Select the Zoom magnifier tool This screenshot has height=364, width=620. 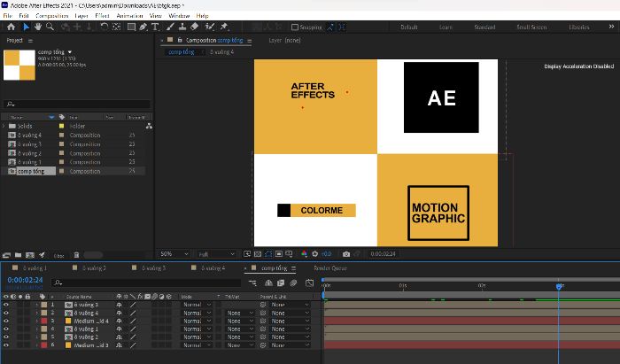(x=50, y=27)
